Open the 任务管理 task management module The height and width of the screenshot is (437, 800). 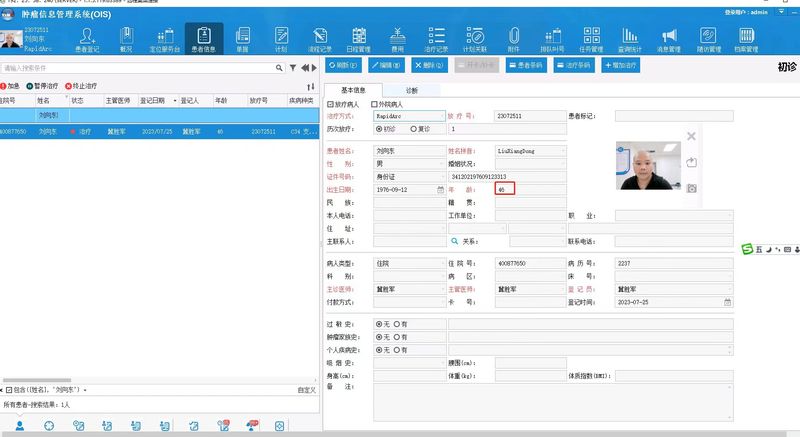point(591,40)
